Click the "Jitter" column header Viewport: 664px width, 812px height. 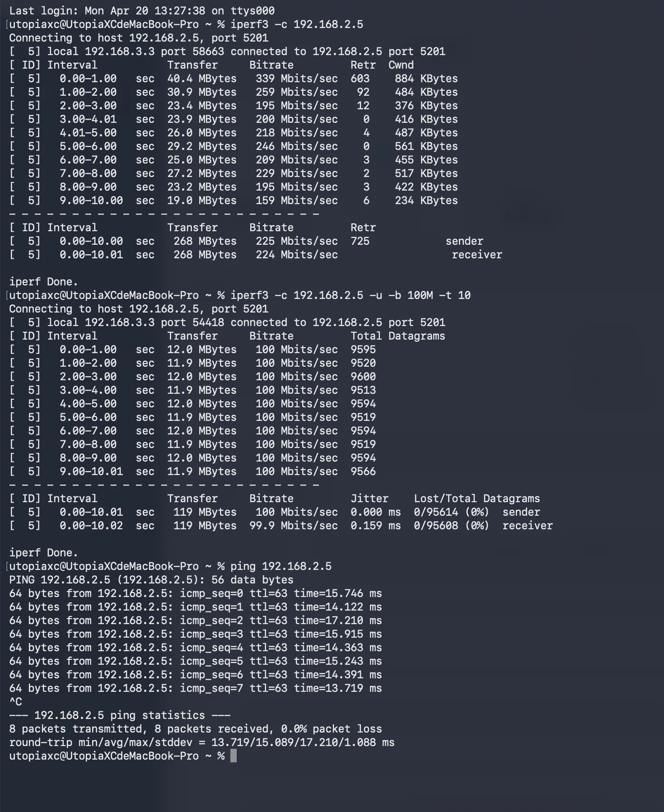[369, 499]
